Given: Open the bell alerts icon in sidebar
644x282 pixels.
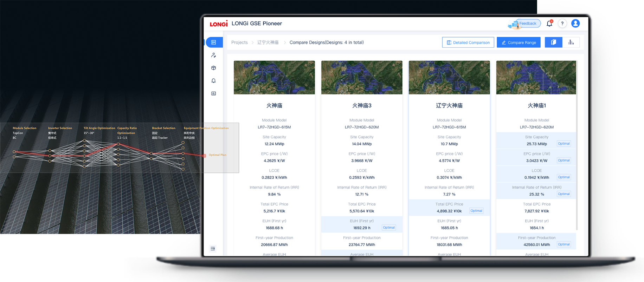Looking at the screenshot, I should [214, 81].
